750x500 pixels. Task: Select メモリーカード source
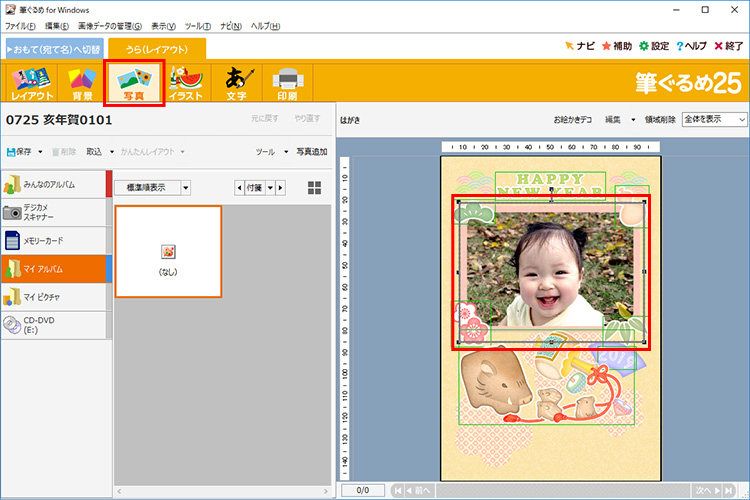click(x=53, y=240)
